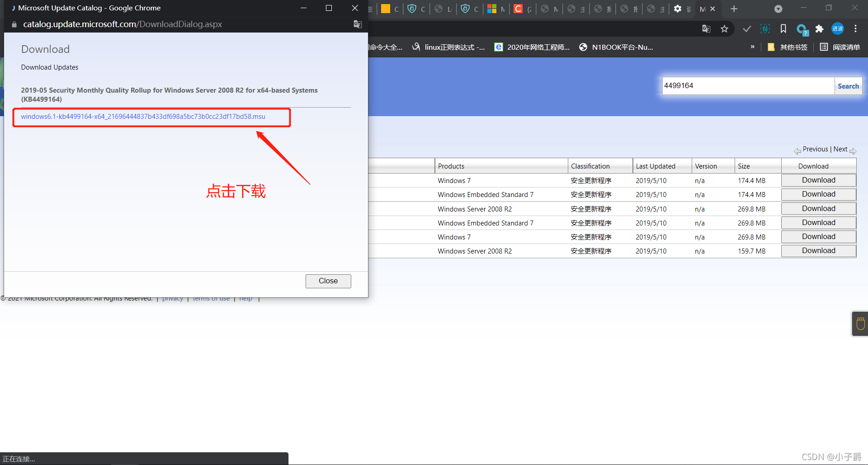Download the 174.4 MB Windows 7 update
Image resolution: width=868 pixels, height=465 pixels.
coord(819,180)
